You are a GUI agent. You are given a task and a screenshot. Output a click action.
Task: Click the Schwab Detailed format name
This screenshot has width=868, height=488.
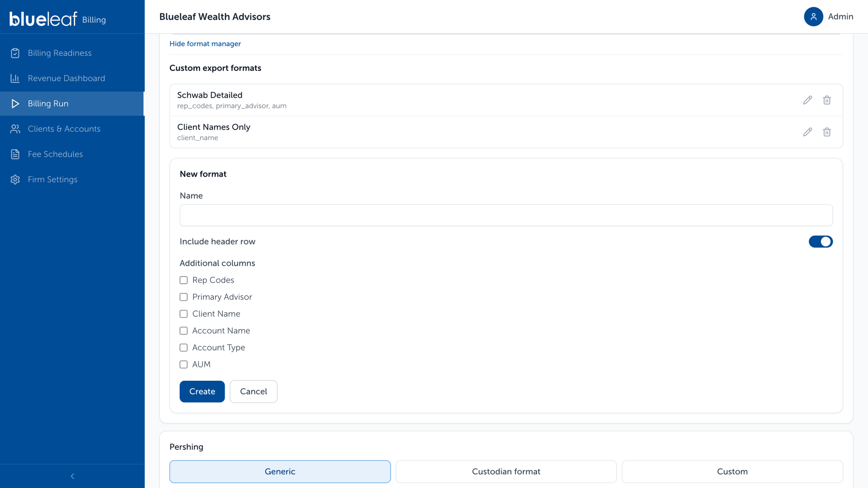click(x=210, y=95)
